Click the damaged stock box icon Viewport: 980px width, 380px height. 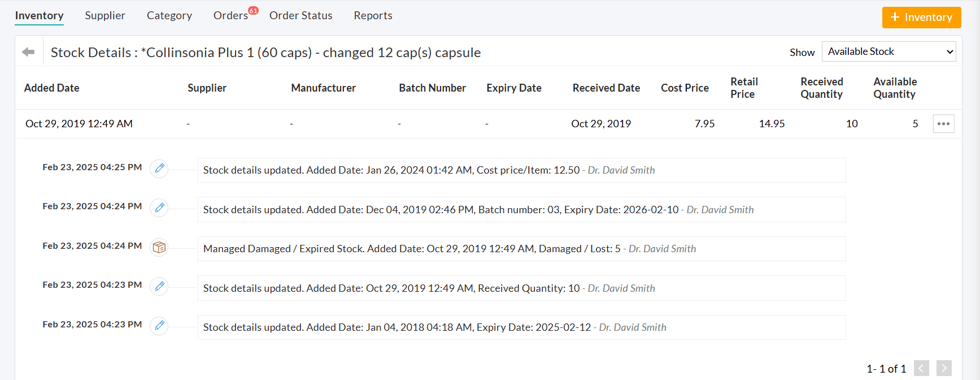click(159, 247)
